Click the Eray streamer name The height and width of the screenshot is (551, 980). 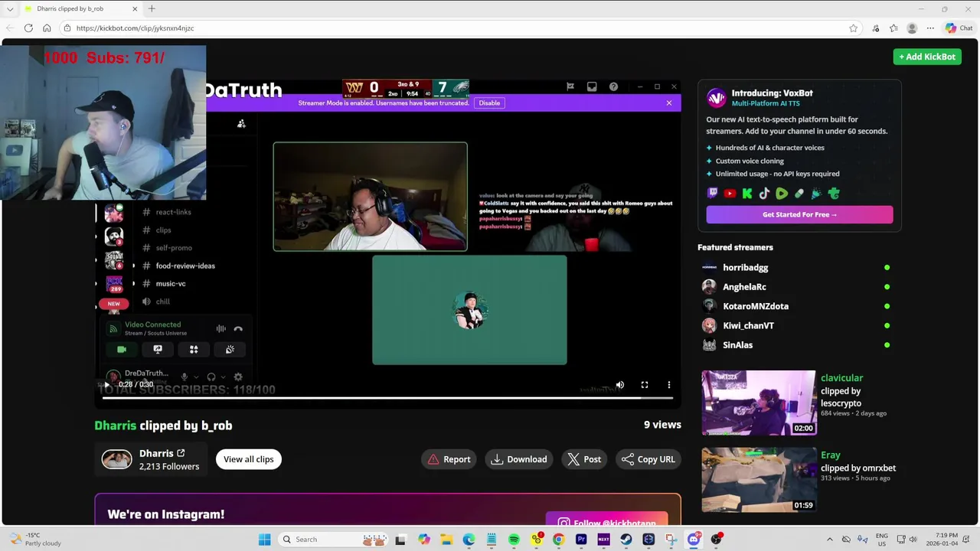tap(830, 455)
